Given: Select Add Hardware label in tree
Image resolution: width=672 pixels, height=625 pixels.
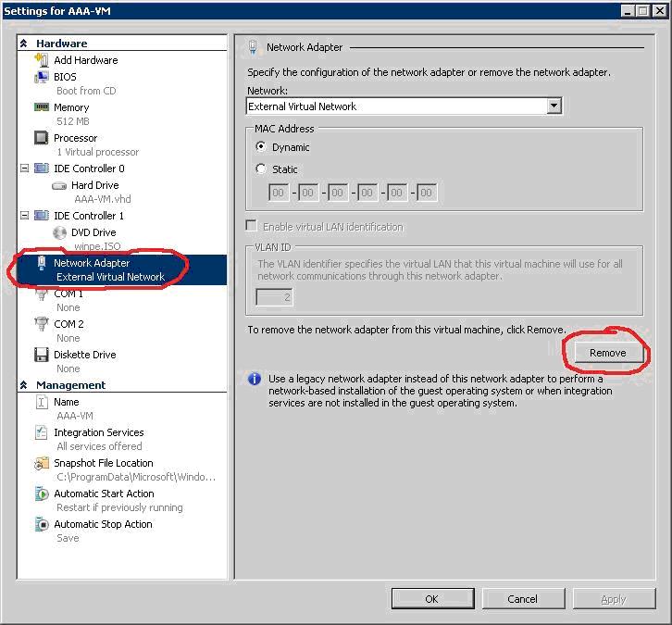Looking at the screenshot, I should (x=86, y=60).
